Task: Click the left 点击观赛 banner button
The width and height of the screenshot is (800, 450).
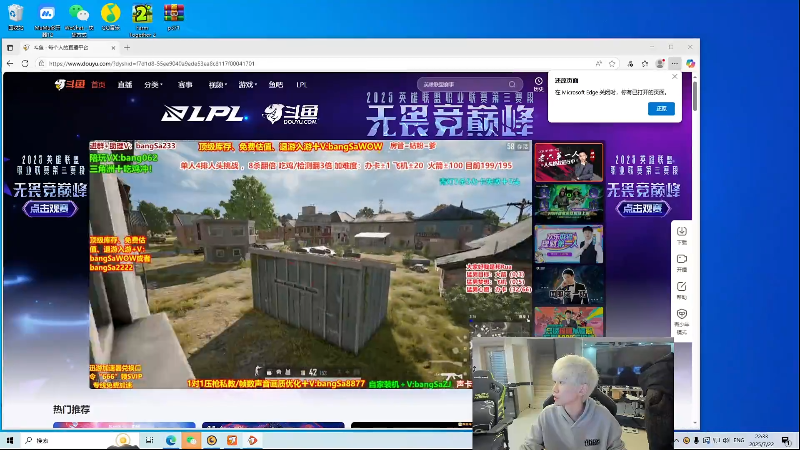Action: coord(50,208)
